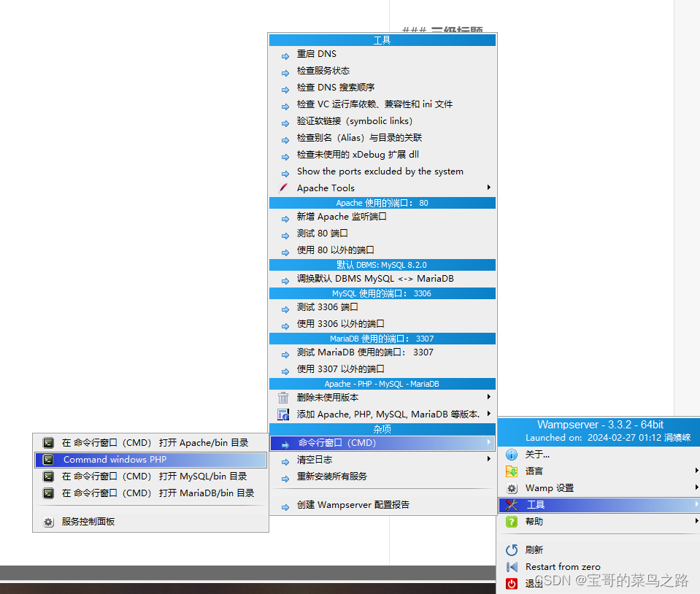Select 使用 3307 以外的端口
This screenshot has width=700, height=594.
click(x=382, y=369)
